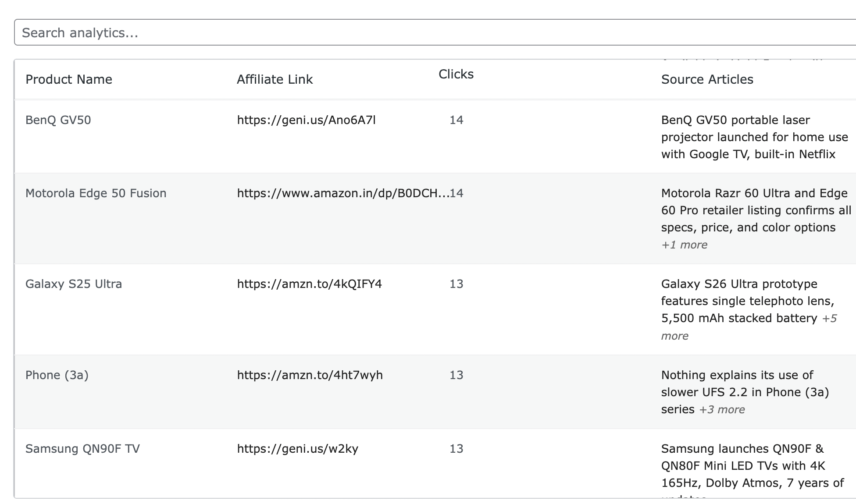Open the https://amzn.to/4ht7wyh affiliate link
Viewport: 856px width, 504px height.
click(x=310, y=375)
